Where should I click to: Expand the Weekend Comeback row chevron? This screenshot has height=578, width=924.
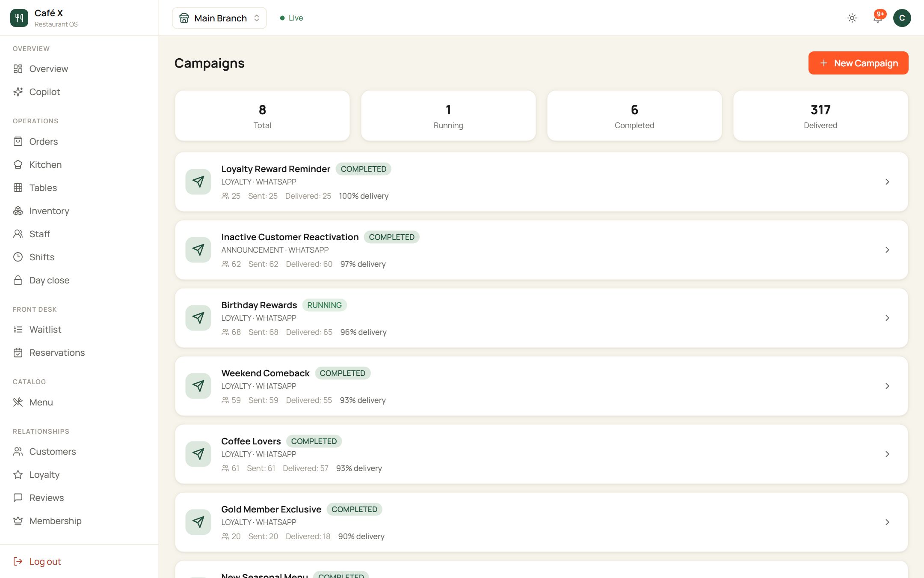(x=887, y=386)
